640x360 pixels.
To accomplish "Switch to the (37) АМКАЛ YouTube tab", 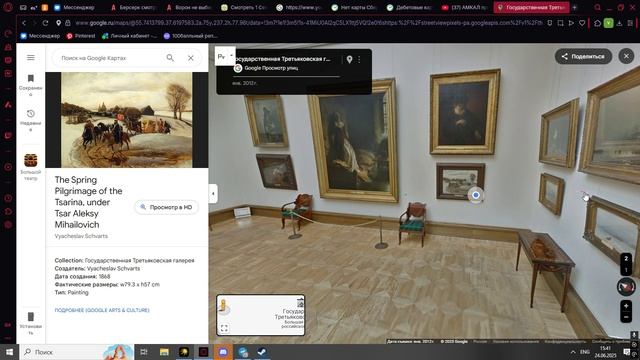I will coord(465,7).
